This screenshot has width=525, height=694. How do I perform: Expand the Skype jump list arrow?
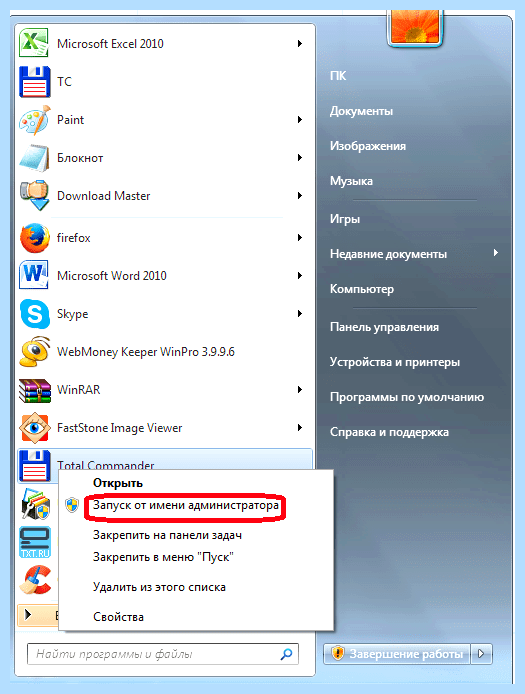(300, 314)
